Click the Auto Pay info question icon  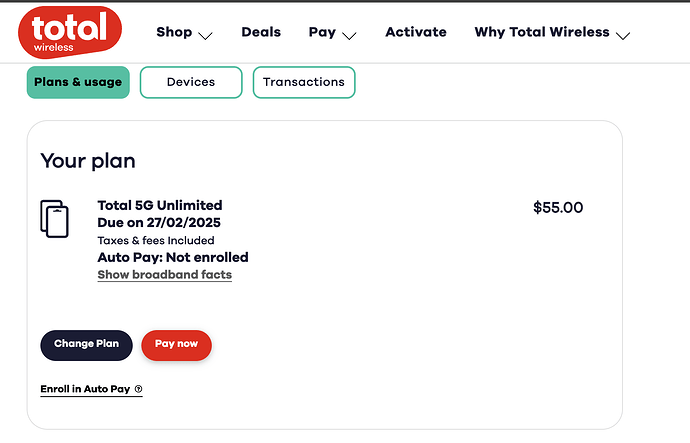(138, 389)
